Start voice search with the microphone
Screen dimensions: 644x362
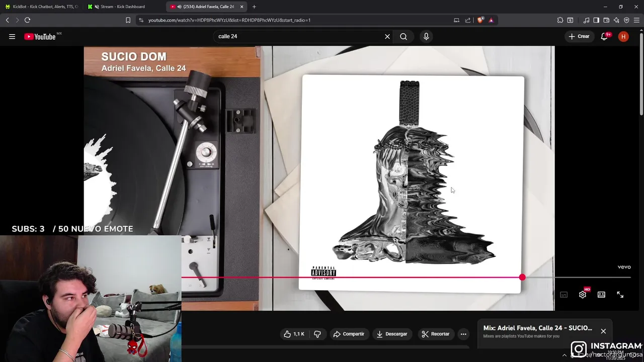point(426,36)
